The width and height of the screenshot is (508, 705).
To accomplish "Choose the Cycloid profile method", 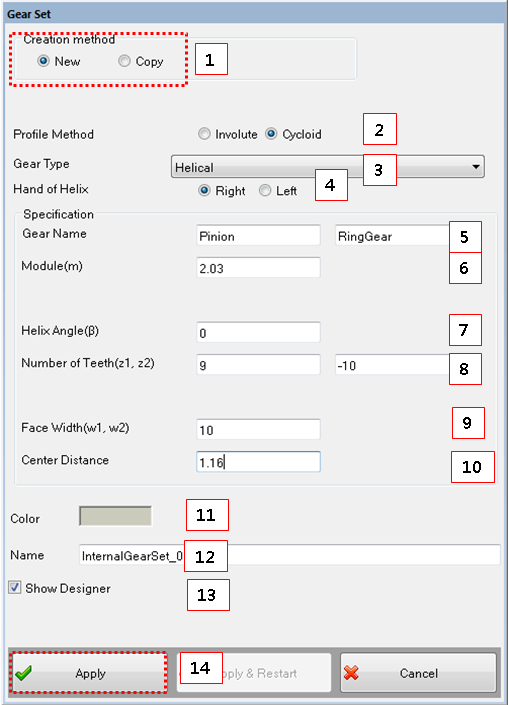I will pyautogui.click(x=271, y=134).
